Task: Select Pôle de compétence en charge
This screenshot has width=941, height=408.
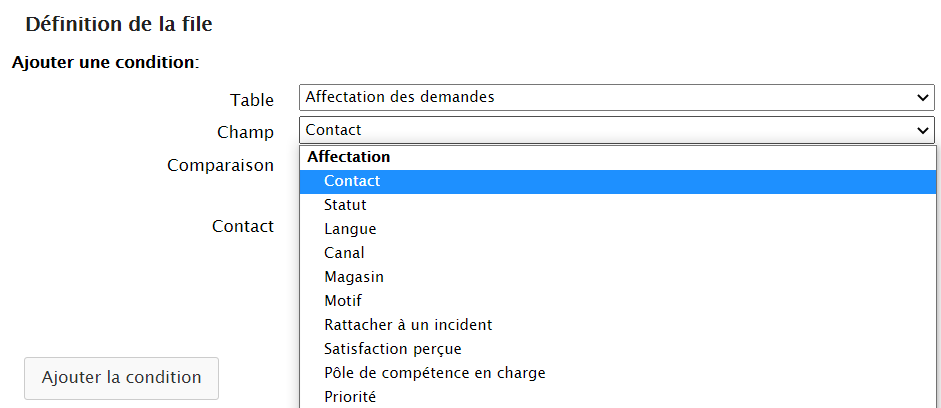Action: 434,373
